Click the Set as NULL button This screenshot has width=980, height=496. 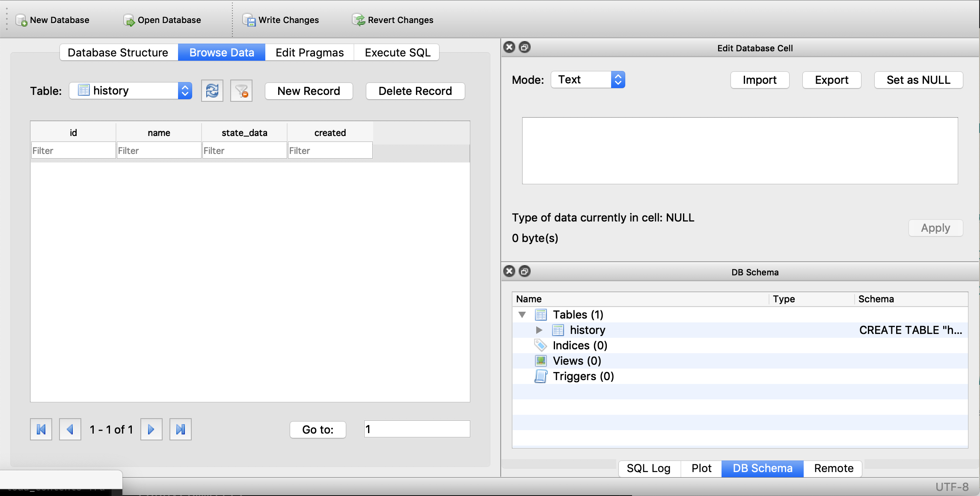tap(918, 80)
